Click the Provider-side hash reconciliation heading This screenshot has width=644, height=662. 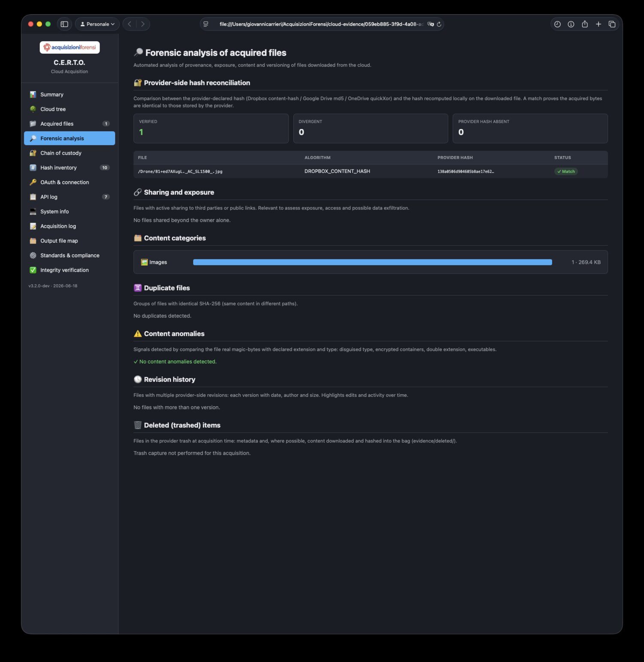click(x=197, y=83)
